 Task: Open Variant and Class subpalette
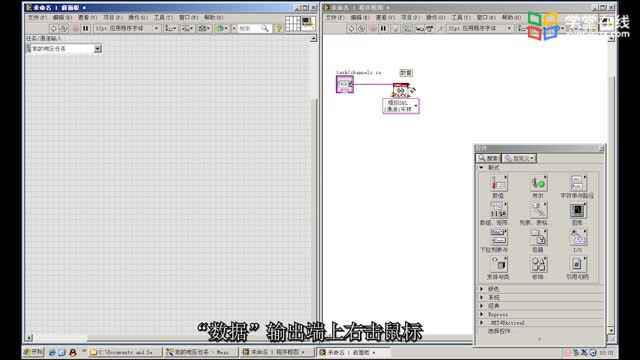click(x=498, y=264)
